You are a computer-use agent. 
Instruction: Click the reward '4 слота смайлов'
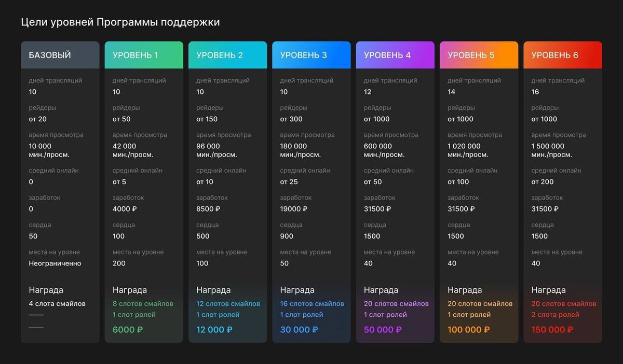click(x=57, y=303)
